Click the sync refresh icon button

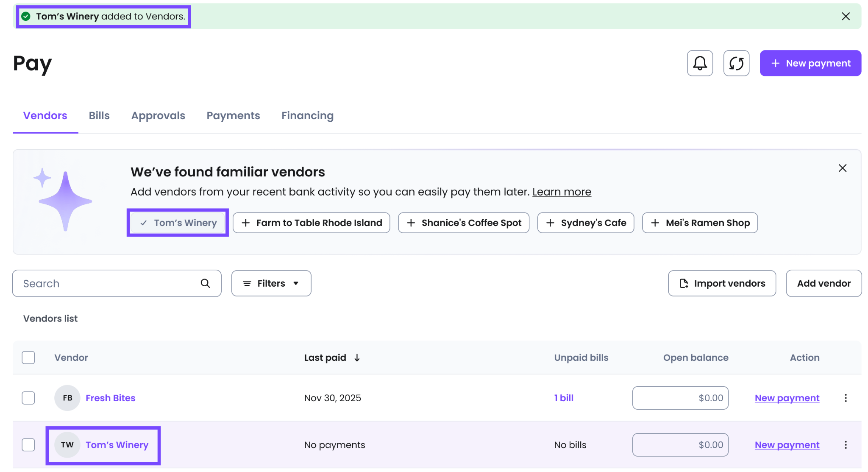(736, 63)
